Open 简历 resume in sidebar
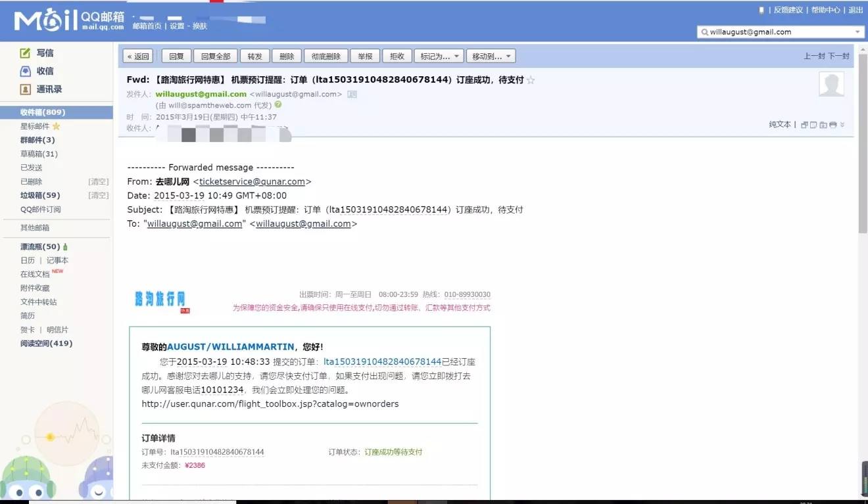 tap(28, 315)
